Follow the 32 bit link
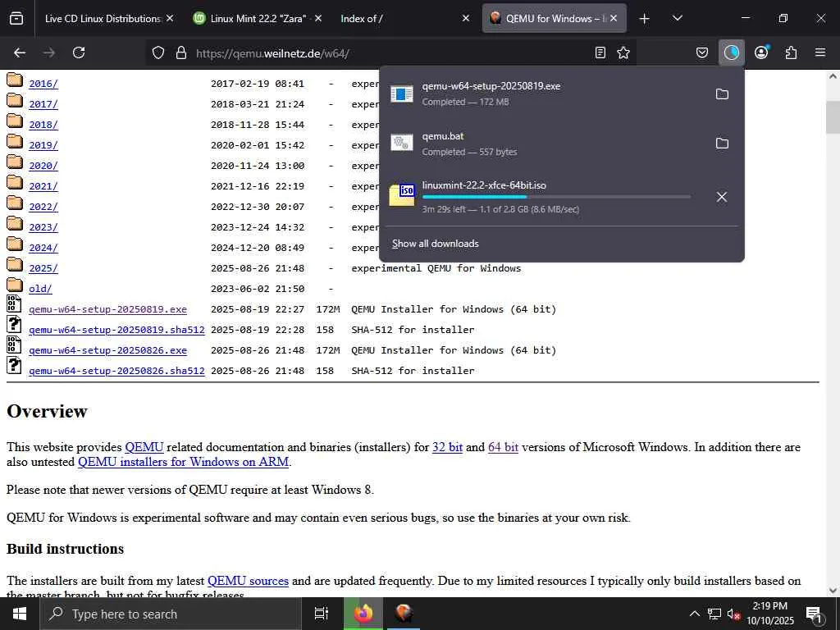Viewport: 840px width, 630px height. click(x=447, y=447)
